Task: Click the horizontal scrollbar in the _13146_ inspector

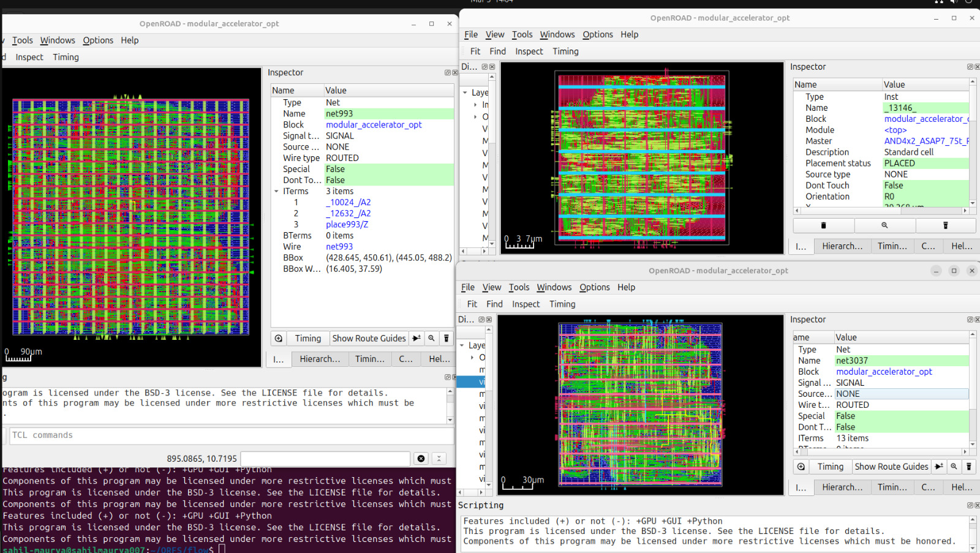Action: [x=881, y=211]
